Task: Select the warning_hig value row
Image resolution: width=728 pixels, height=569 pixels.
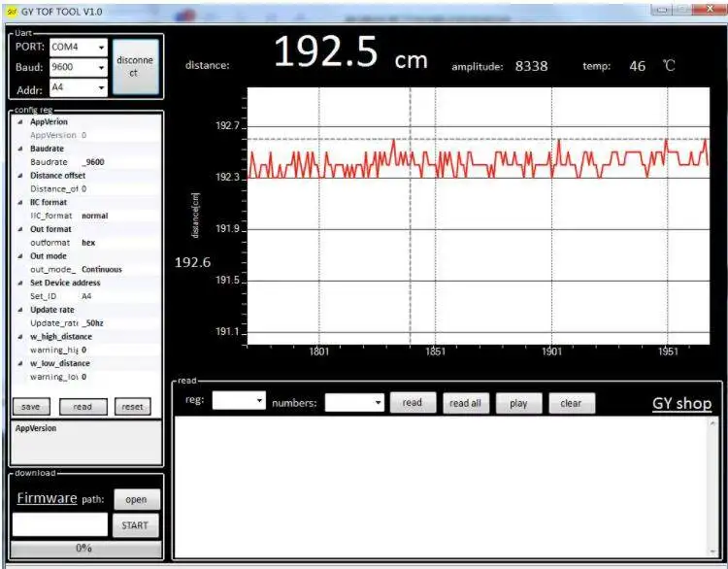Action: pyautogui.click(x=86, y=351)
